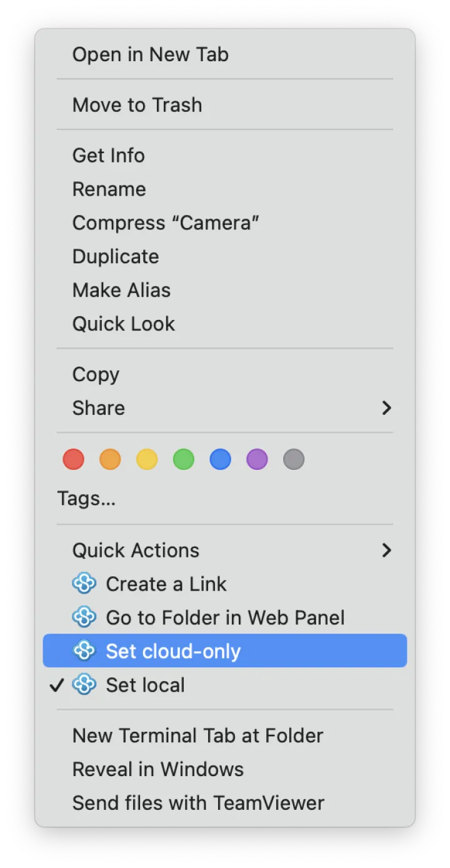Apply the orange color tag
This screenshot has width=450, height=868.
point(110,459)
